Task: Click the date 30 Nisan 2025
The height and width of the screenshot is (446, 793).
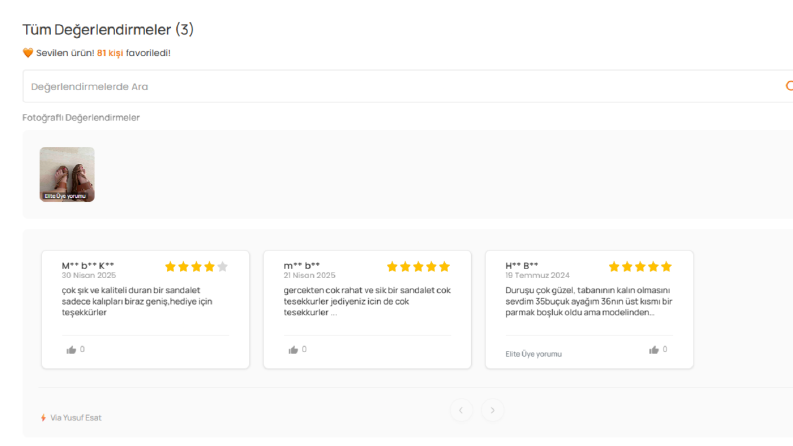Action: pos(89,275)
